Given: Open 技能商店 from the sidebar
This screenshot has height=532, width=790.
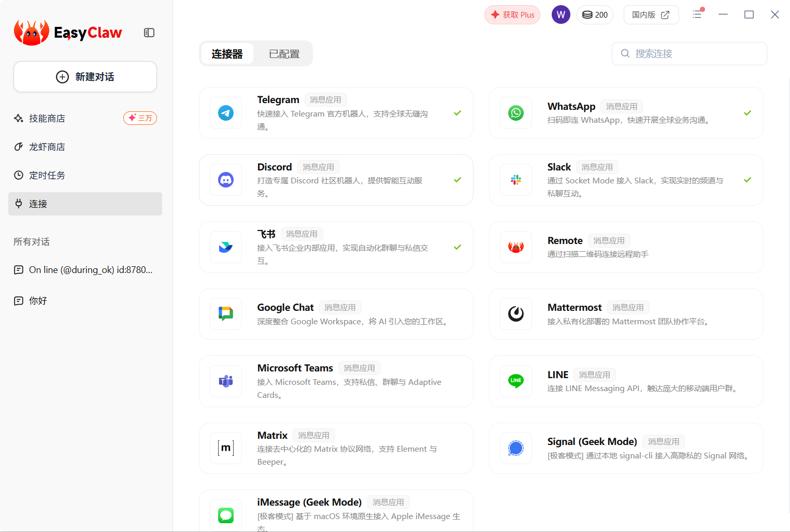Looking at the screenshot, I should click(47, 118).
